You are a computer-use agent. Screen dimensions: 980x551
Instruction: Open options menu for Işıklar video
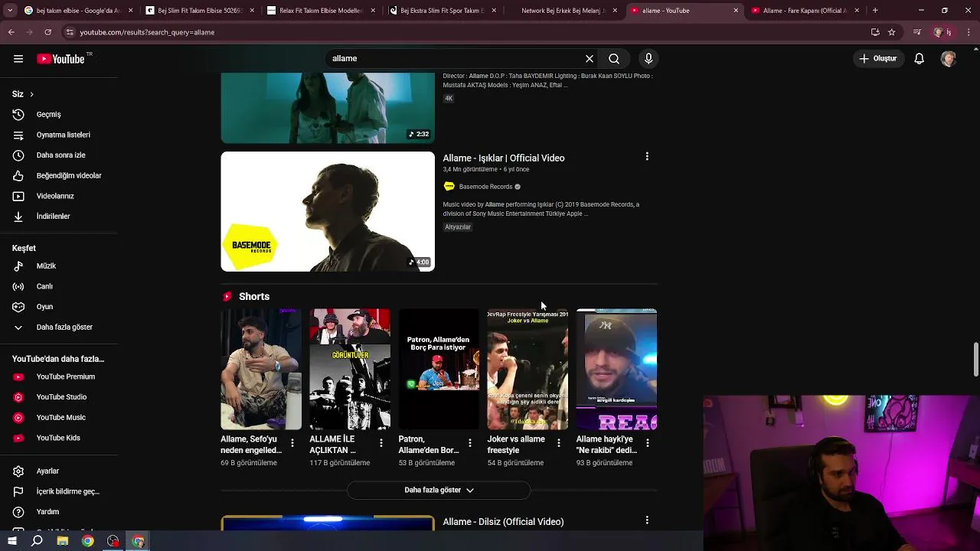[647, 157]
